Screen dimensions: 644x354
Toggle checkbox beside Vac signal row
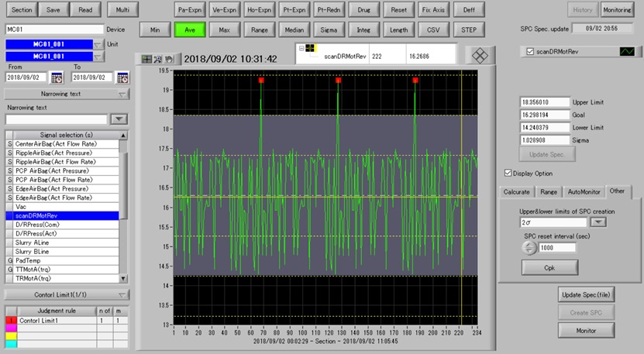(x=10, y=207)
